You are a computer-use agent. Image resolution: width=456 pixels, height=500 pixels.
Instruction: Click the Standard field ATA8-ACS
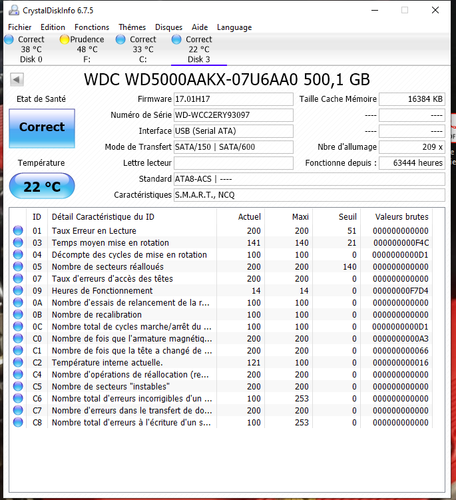tap(309, 179)
